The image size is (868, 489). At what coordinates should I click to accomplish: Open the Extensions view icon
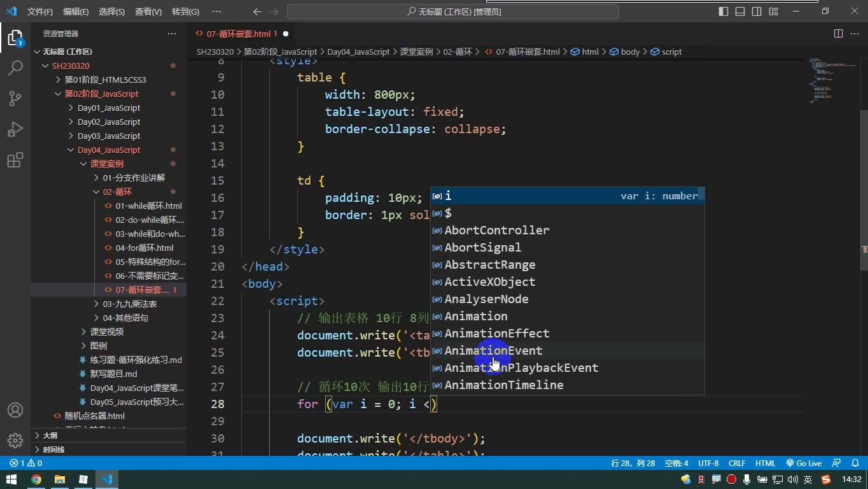(x=15, y=160)
